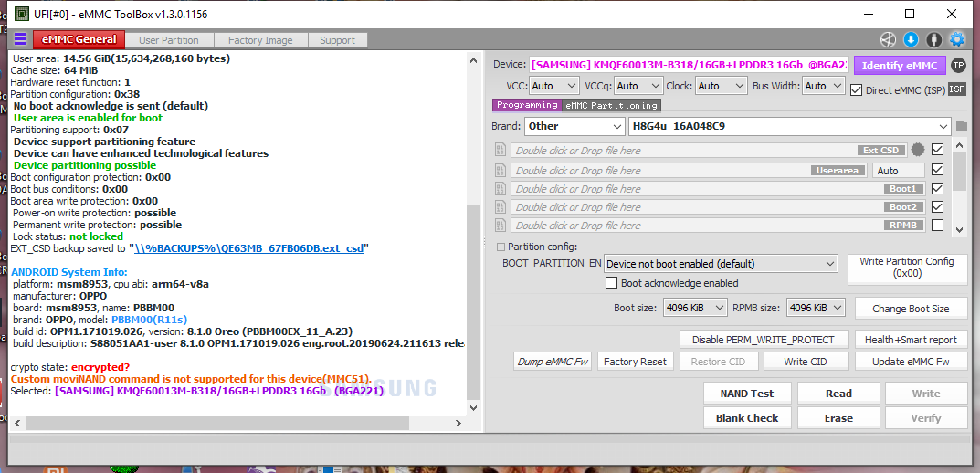Click the Update eMMC Fw button
Viewport: 980px width, 473px height.
pos(911,362)
